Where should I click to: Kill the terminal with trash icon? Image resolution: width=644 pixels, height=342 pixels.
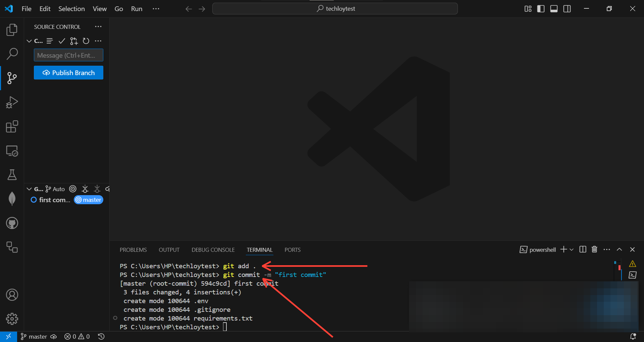click(594, 249)
